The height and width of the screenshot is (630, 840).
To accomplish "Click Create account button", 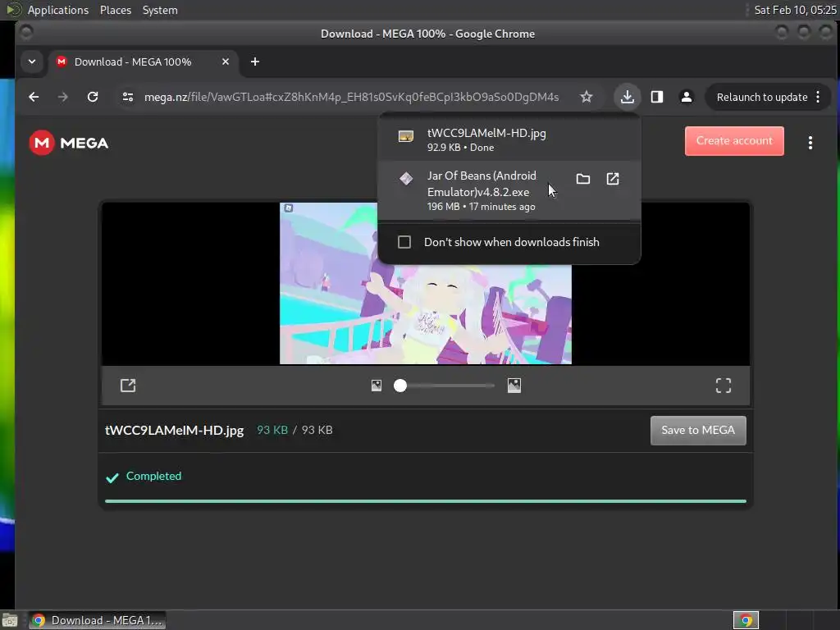I will coord(734,141).
